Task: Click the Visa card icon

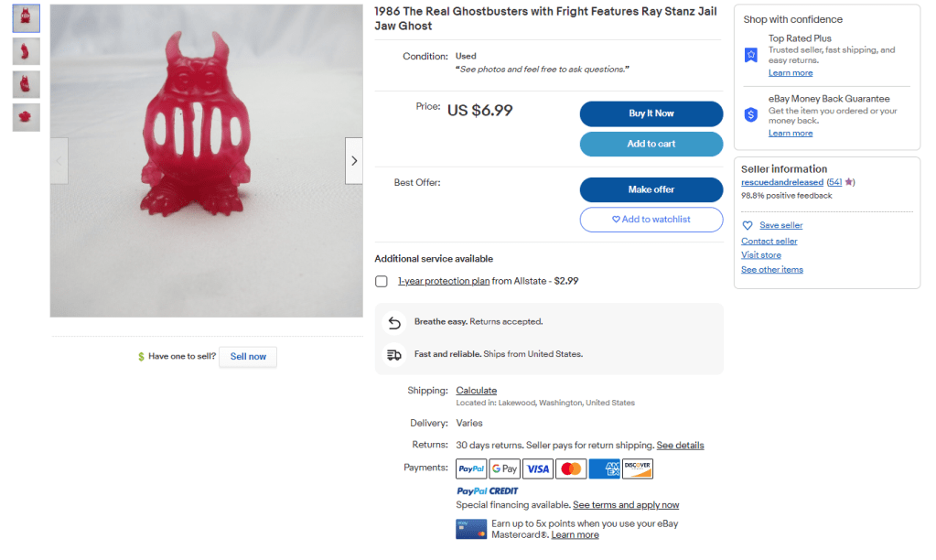Action: tap(538, 469)
